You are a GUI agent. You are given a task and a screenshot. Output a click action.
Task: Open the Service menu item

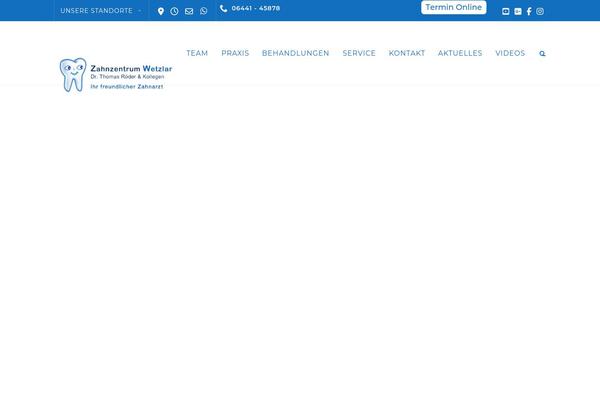(x=359, y=53)
